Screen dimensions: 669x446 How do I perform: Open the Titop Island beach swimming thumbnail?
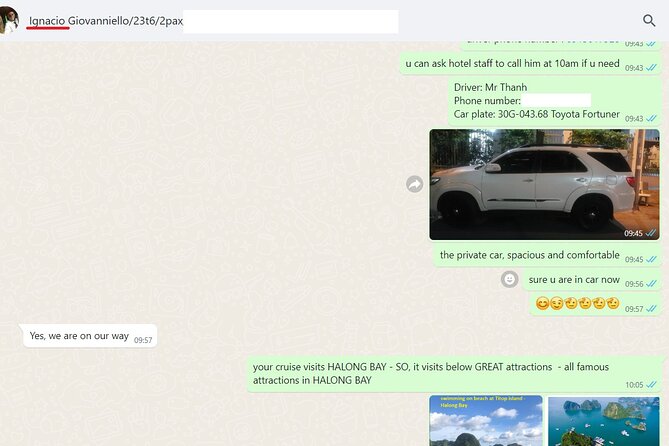coord(486,421)
